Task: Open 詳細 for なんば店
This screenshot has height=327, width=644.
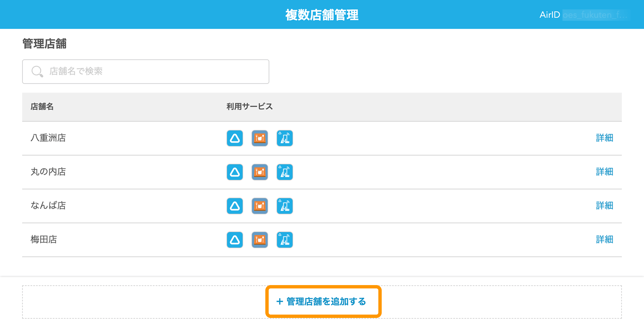Action: pyautogui.click(x=604, y=206)
